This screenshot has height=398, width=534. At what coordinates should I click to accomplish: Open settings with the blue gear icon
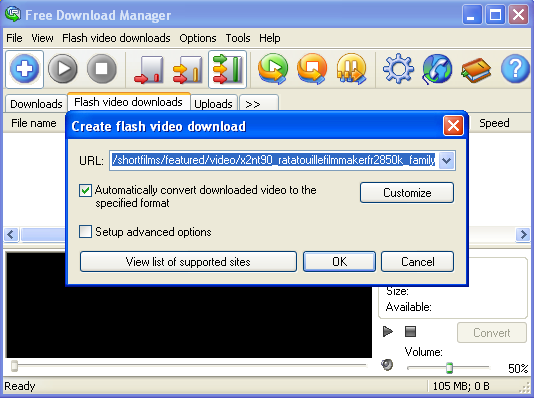[398, 69]
